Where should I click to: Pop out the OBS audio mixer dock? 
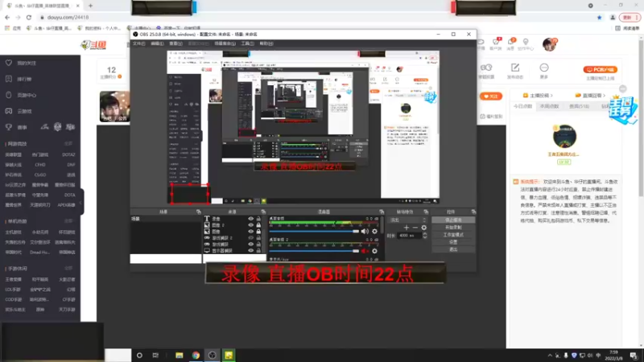click(x=382, y=212)
